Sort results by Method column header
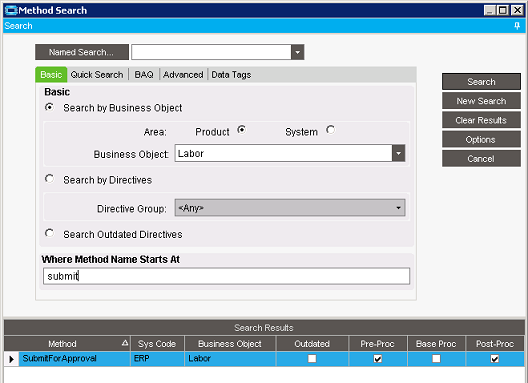The height and width of the screenshot is (383, 528). [x=67, y=344]
